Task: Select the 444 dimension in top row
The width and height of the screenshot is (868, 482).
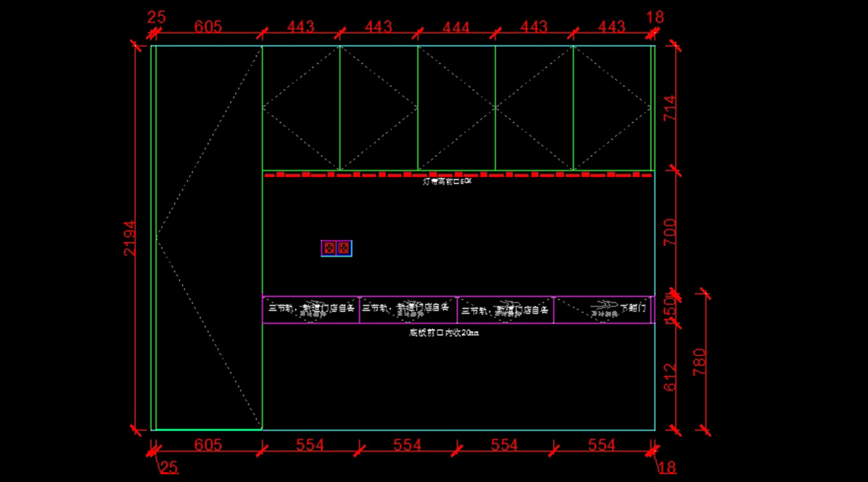Action: 456,27
